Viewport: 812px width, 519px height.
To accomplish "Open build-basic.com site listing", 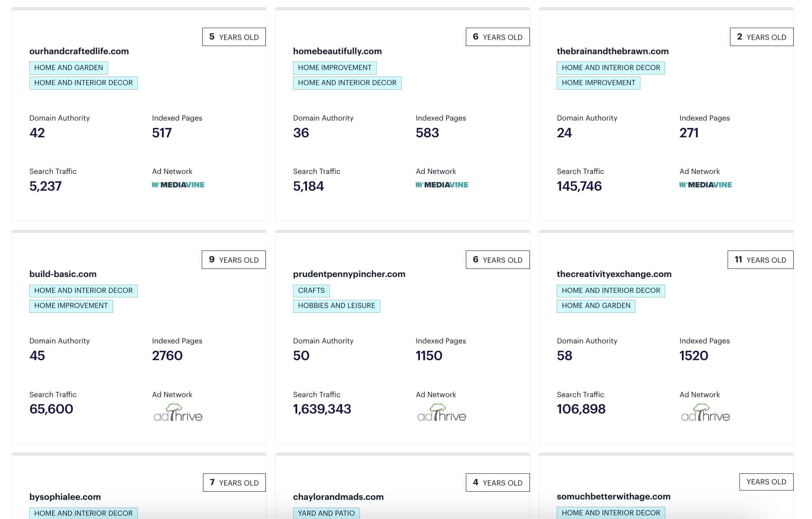I will (63, 274).
